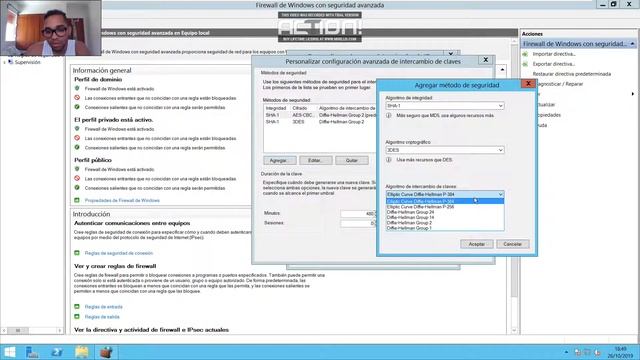This screenshot has width=640, height=360.
Task: Click the Editar button under Métodos de seguridad
Action: (316, 160)
